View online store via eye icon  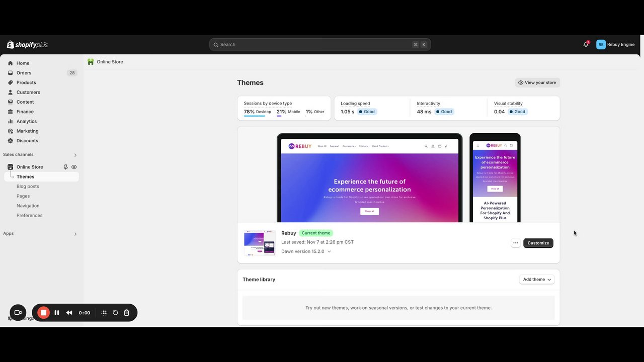tap(74, 167)
